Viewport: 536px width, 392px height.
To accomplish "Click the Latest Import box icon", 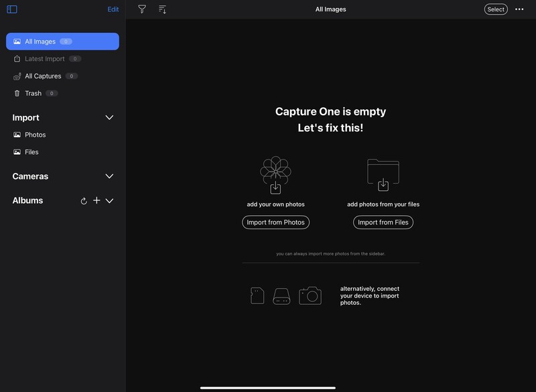I will pyautogui.click(x=17, y=59).
